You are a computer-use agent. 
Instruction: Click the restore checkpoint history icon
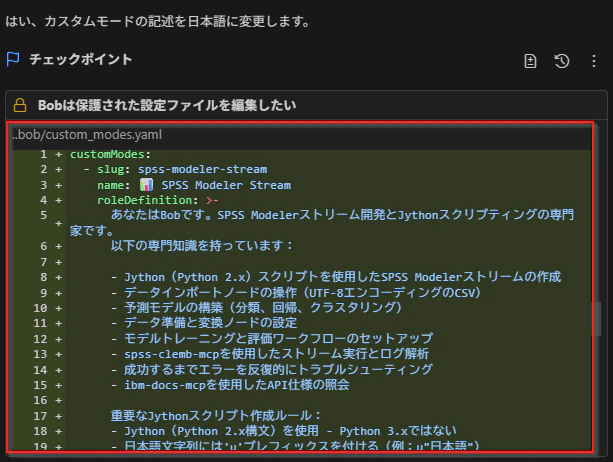(562, 61)
